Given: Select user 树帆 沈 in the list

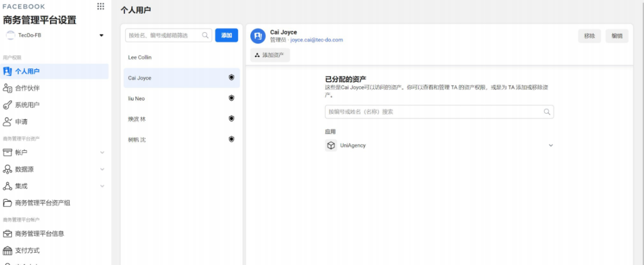Looking at the screenshot, I should [181, 139].
